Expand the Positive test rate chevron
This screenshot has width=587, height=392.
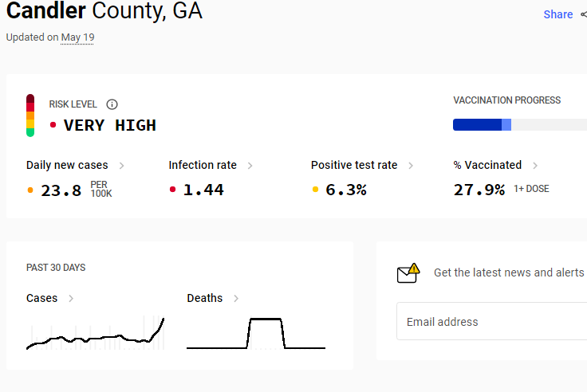[x=411, y=166]
